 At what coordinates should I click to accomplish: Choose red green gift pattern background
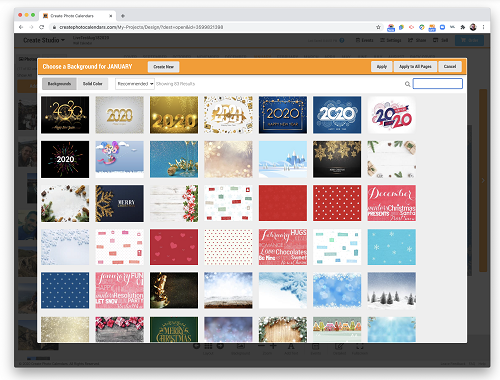click(228, 203)
